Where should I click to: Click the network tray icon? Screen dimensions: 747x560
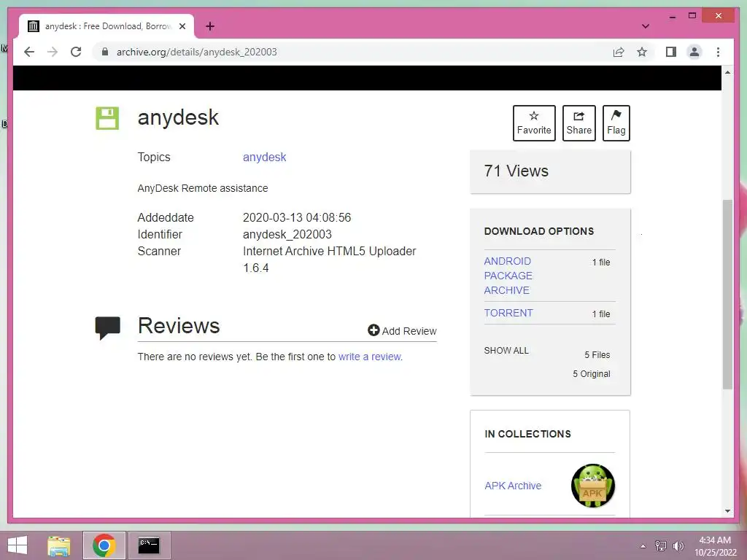(x=661, y=545)
